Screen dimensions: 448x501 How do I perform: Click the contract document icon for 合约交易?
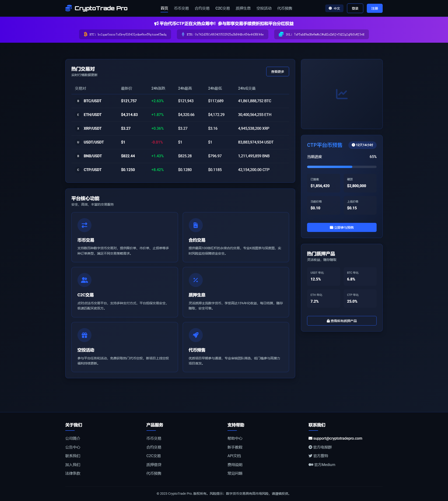tap(196, 225)
